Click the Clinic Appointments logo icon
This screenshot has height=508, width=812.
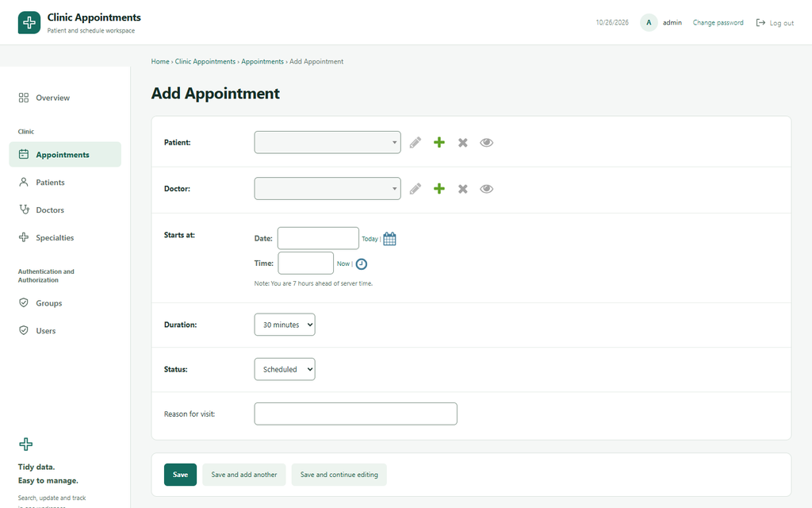pos(29,23)
